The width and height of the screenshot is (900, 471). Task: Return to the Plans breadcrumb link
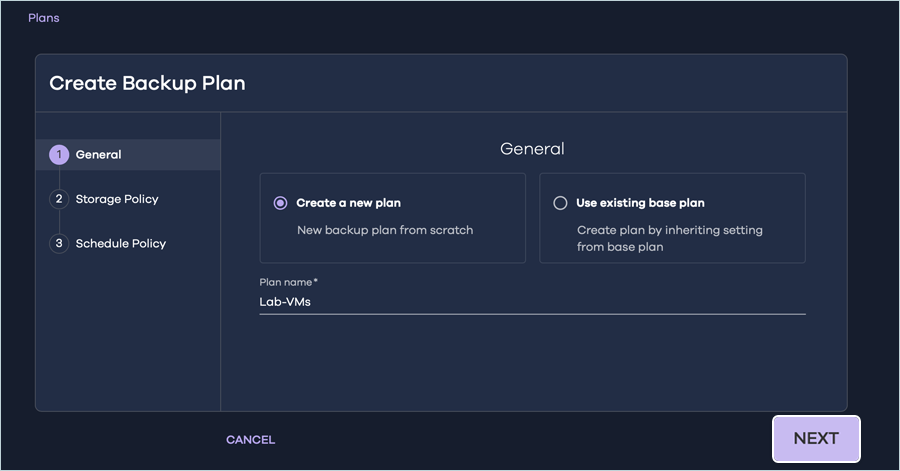point(43,18)
